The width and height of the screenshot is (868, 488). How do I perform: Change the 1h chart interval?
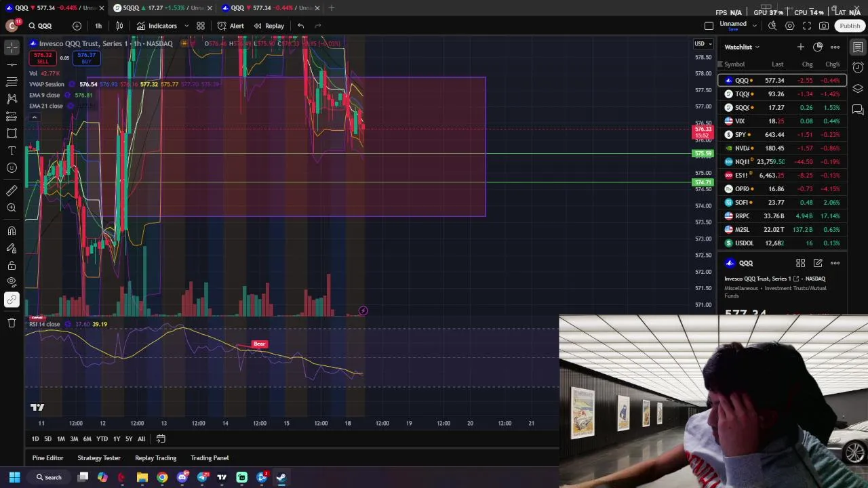[98, 26]
